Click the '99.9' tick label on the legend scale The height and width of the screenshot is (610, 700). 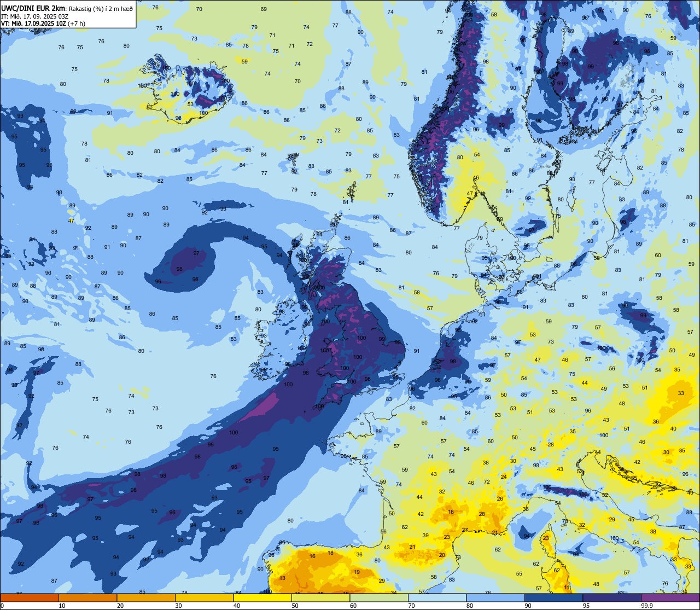pos(647,606)
